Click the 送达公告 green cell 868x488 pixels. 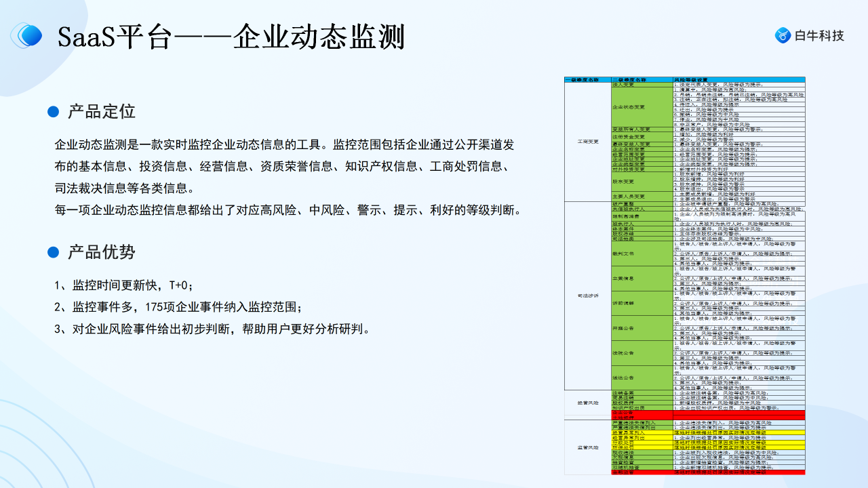pyautogui.click(x=642, y=378)
